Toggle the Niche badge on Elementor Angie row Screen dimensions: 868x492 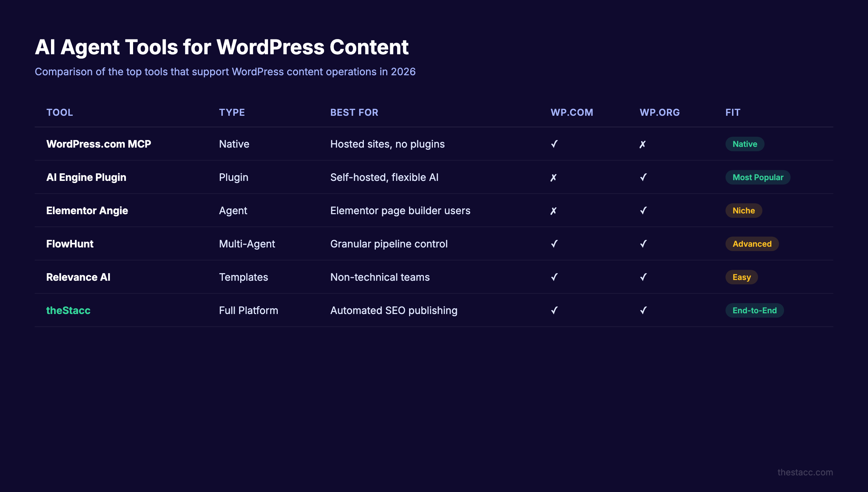coord(743,211)
